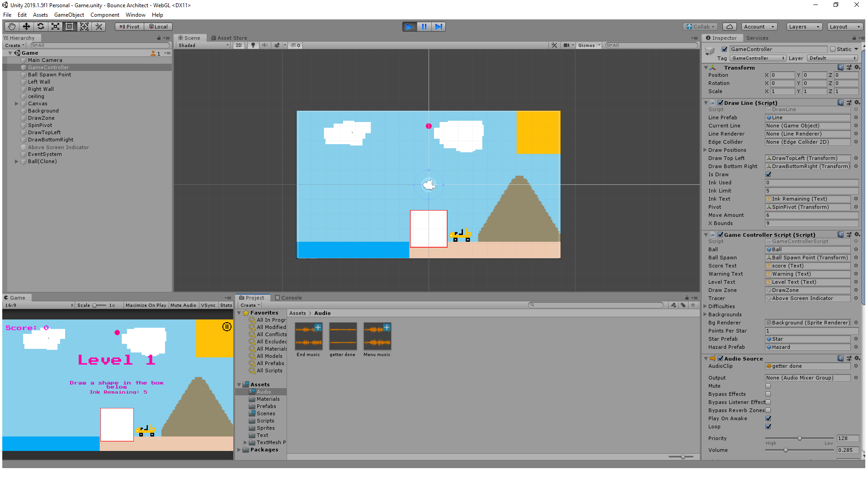This screenshot has width=868, height=488.
Task: Toggle the Is Draw checkbox
Action: coord(768,174)
